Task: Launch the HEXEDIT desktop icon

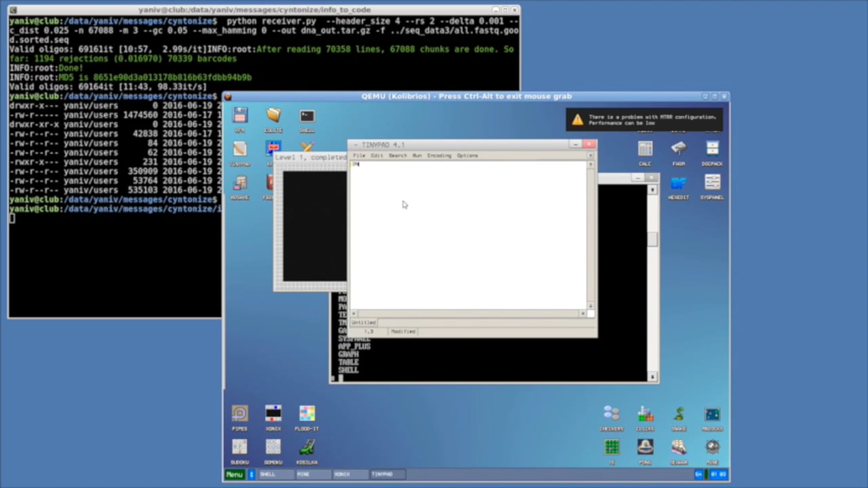Action: click(679, 183)
